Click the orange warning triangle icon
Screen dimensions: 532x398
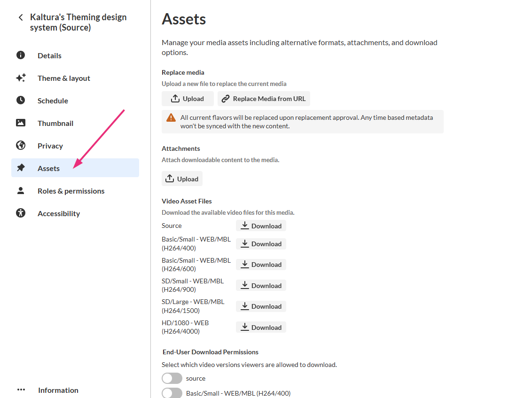[171, 118]
